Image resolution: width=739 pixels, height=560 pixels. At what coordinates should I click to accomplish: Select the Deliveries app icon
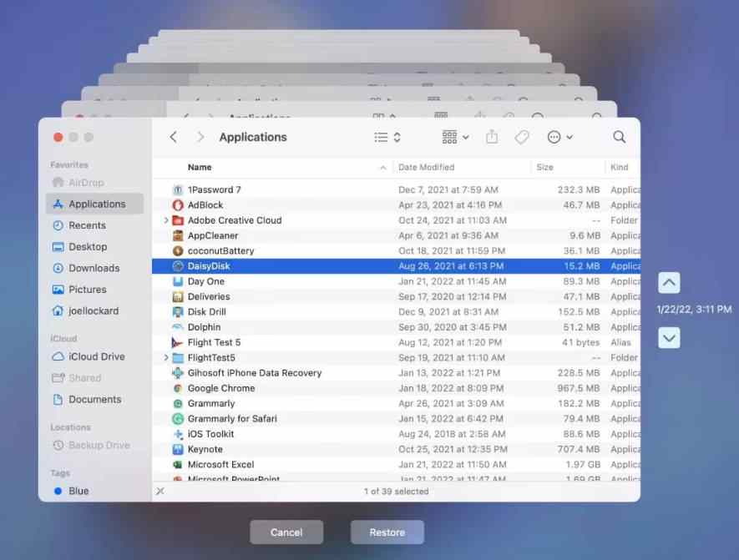click(x=178, y=297)
